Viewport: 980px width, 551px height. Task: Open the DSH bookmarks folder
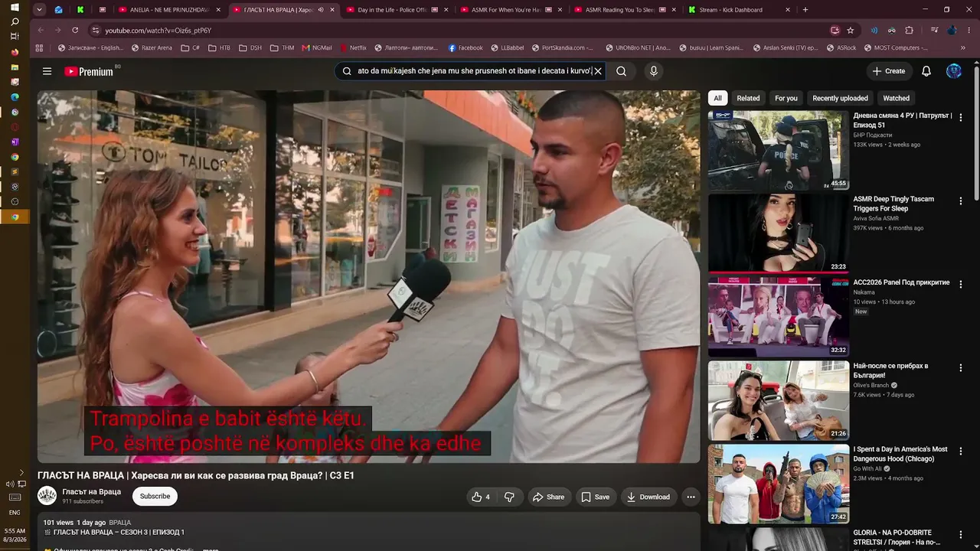click(x=250, y=47)
